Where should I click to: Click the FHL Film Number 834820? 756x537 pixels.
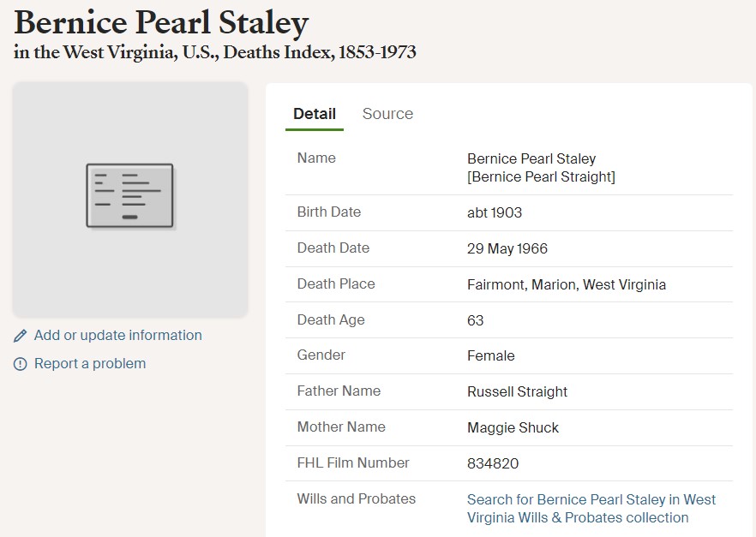point(493,463)
